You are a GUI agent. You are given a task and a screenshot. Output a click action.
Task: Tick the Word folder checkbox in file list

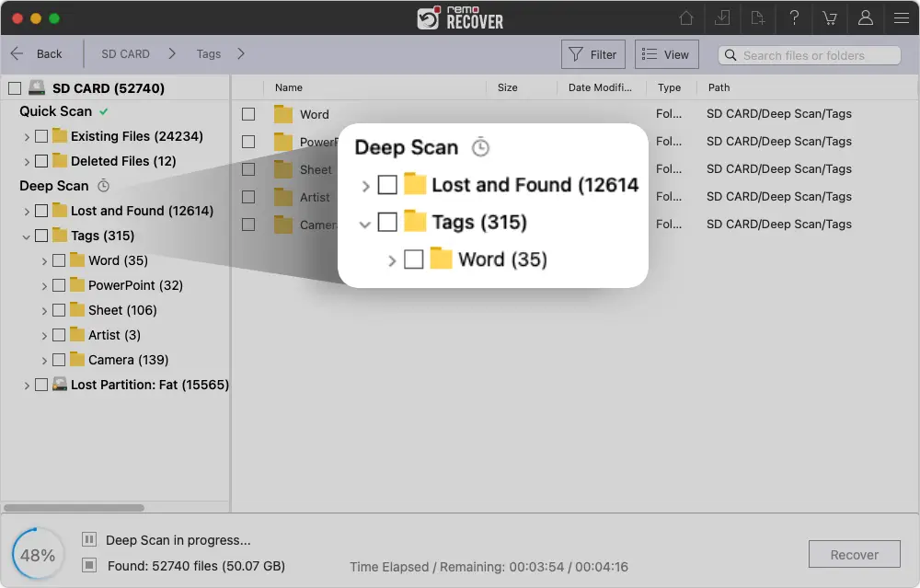[x=246, y=114]
